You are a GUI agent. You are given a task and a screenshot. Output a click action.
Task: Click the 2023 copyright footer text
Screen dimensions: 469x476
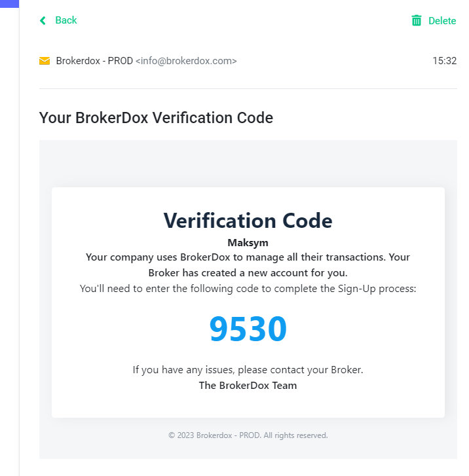point(248,435)
